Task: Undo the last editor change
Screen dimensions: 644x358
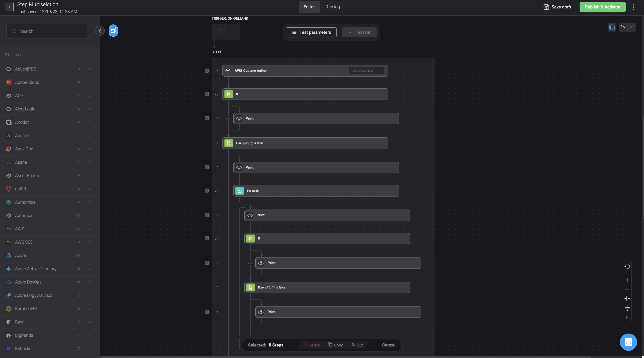Action: click(623, 27)
